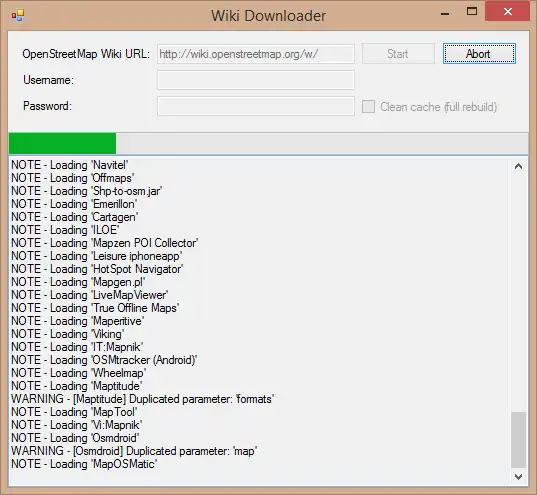Select log line Loading 'Emerillon'

point(74,204)
